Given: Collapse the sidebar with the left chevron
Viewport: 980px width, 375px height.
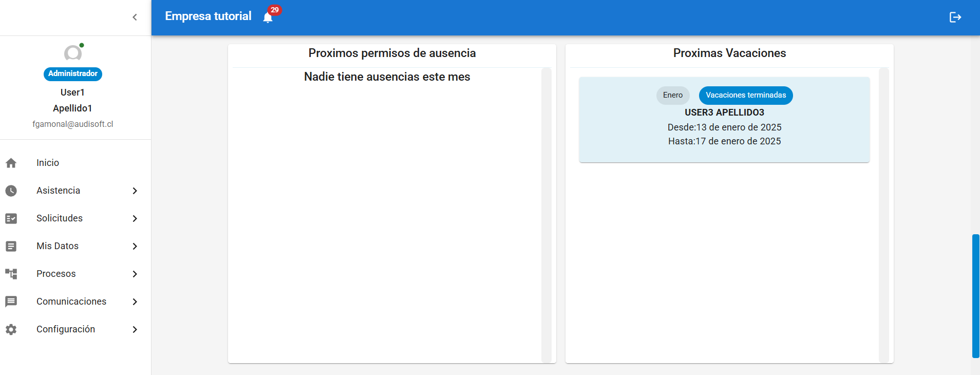Looking at the screenshot, I should click(135, 17).
